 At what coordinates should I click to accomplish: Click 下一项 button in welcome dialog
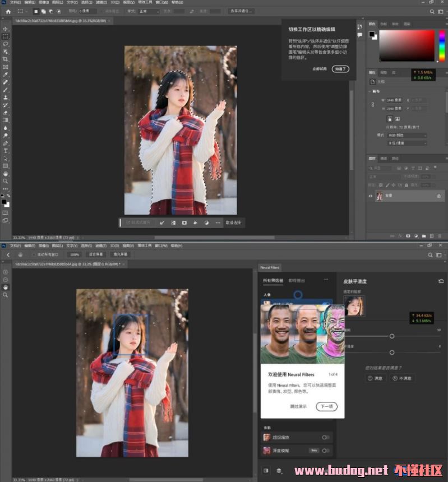[x=326, y=406]
